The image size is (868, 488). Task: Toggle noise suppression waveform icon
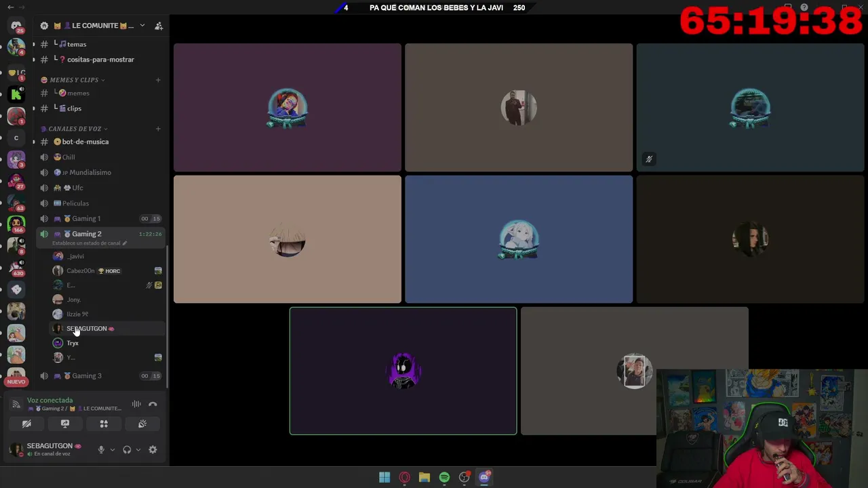(x=136, y=404)
